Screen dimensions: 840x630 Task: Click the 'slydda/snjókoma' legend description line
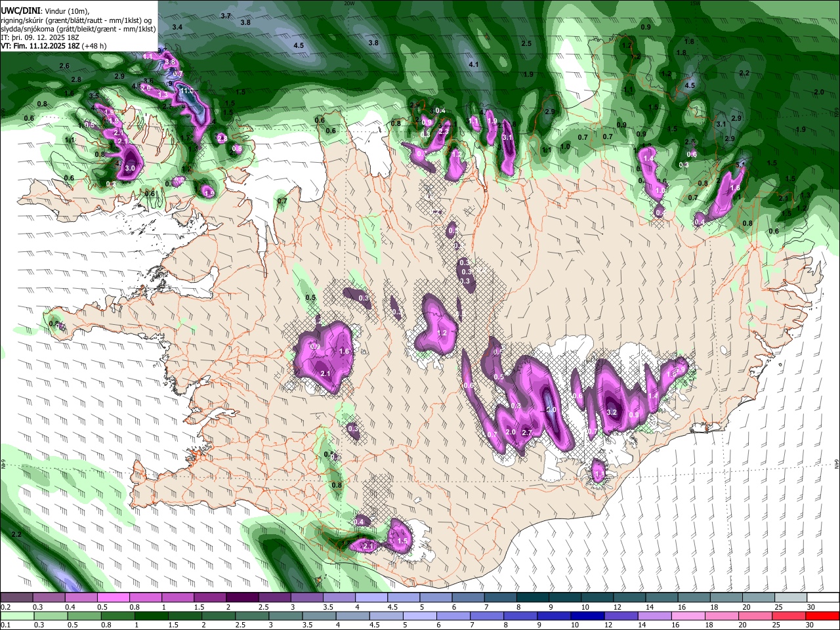[x=78, y=29]
